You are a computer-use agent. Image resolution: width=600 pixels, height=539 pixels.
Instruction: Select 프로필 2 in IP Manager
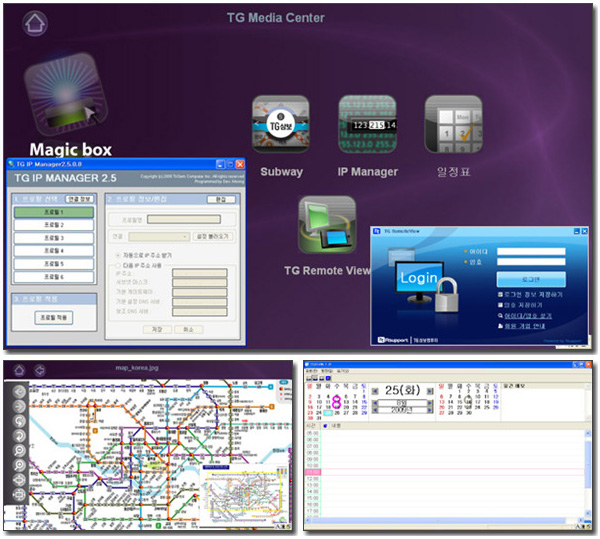tap(54, 225)
